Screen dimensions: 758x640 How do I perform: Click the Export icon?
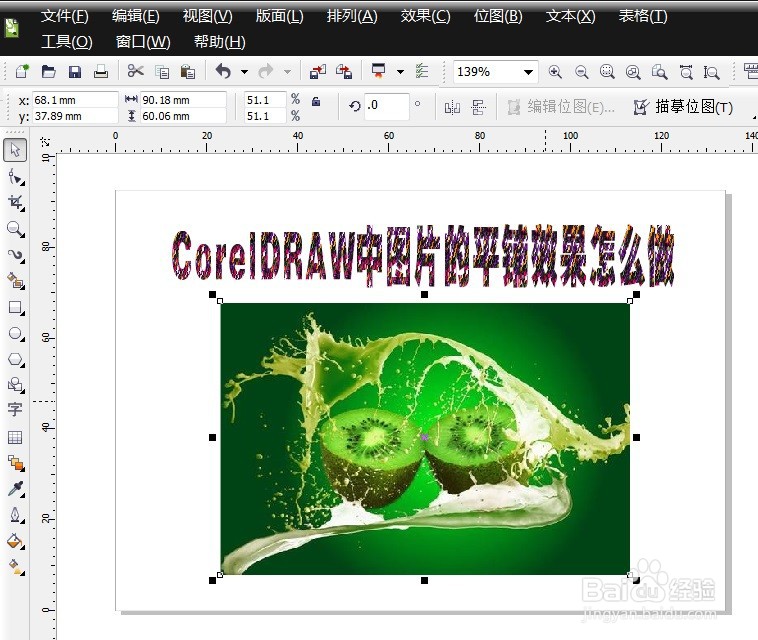click(344, 72)
